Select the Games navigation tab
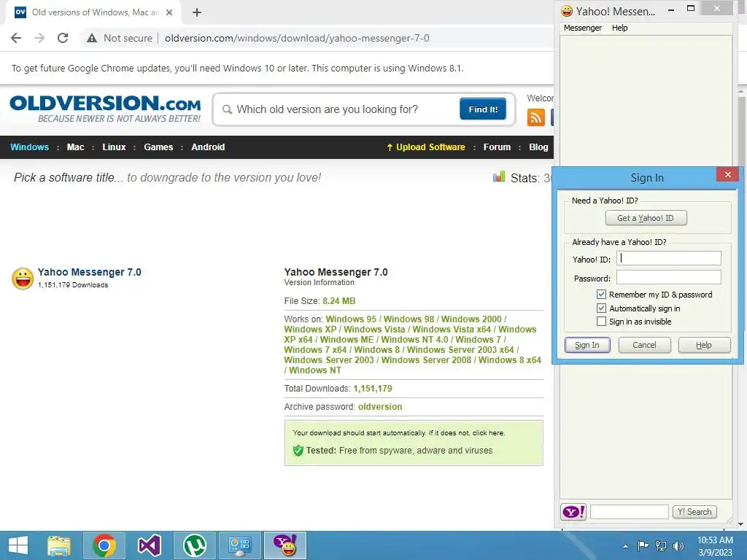747x560 pixels. click(158, 147)
